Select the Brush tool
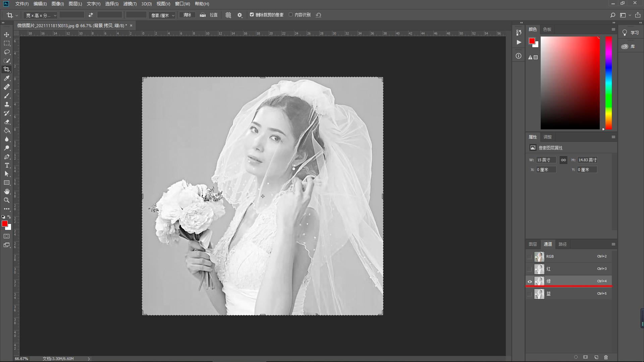Screen dimensions: 644x362 coord(7,96)
